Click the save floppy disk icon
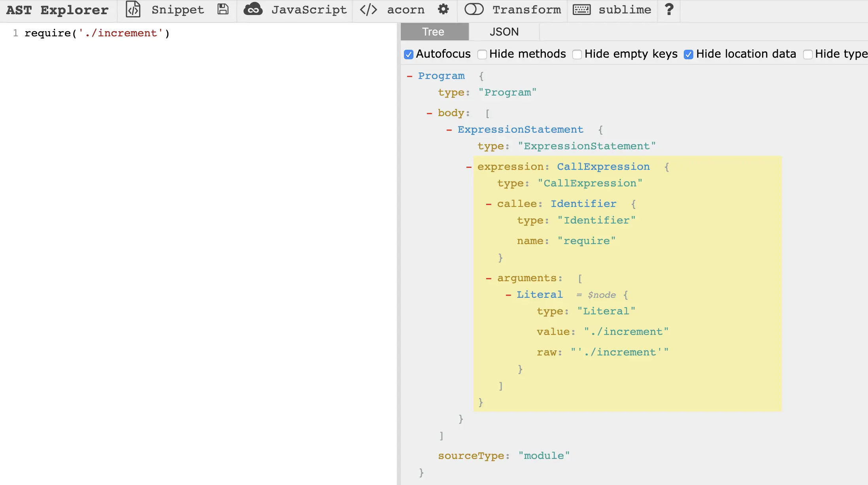 click(x=223, y=9)
